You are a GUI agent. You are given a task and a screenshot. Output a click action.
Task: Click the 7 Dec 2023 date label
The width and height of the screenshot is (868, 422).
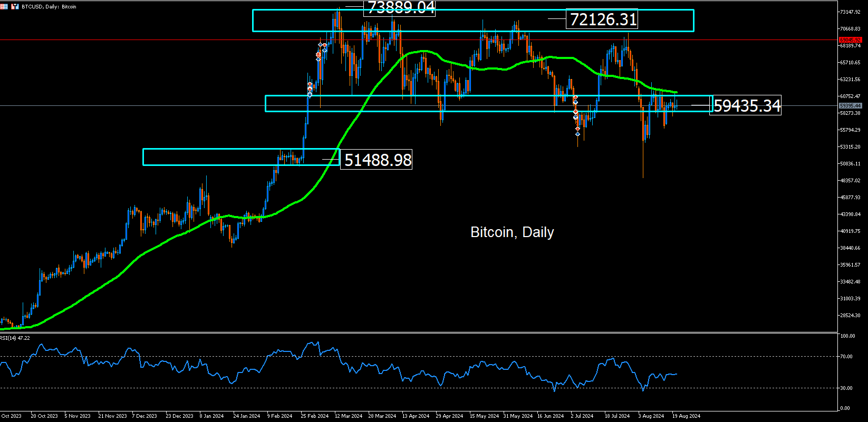point(145,416)
